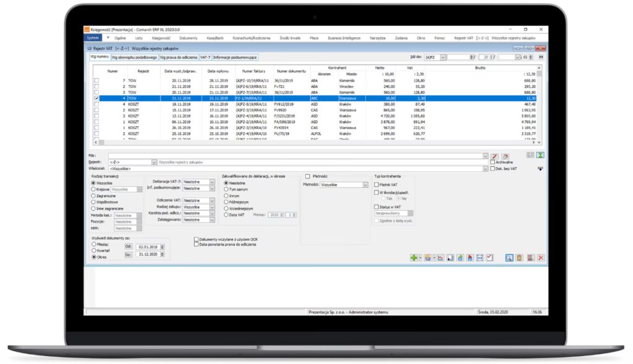Select the Zagraniczne radio button
This screenshot has height=364, width=633.
pos(94,196)
